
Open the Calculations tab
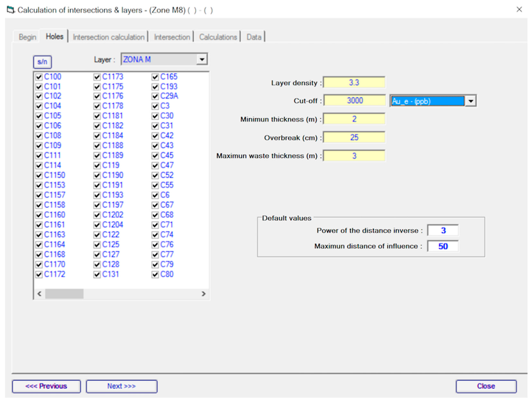tap(218, 37)
